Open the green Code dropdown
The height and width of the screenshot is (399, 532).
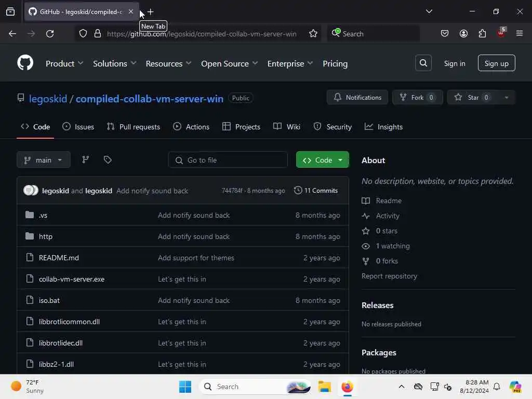coord(322,160)
